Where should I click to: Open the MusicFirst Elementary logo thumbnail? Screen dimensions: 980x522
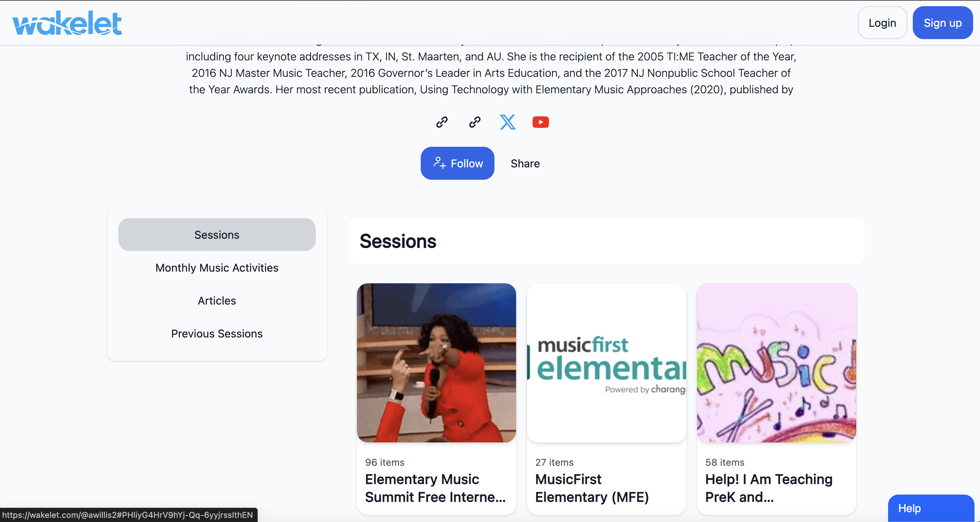pyautogui.click(x=606, y=363)
